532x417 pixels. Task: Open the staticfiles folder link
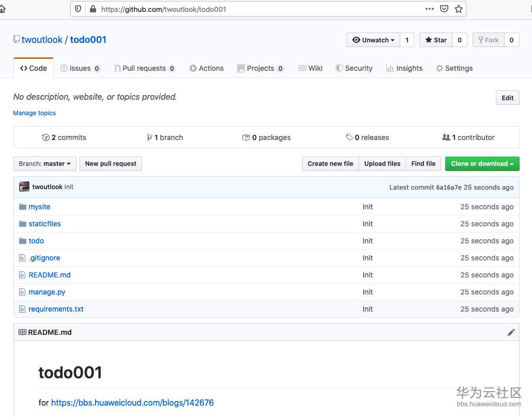coord(45,224)
